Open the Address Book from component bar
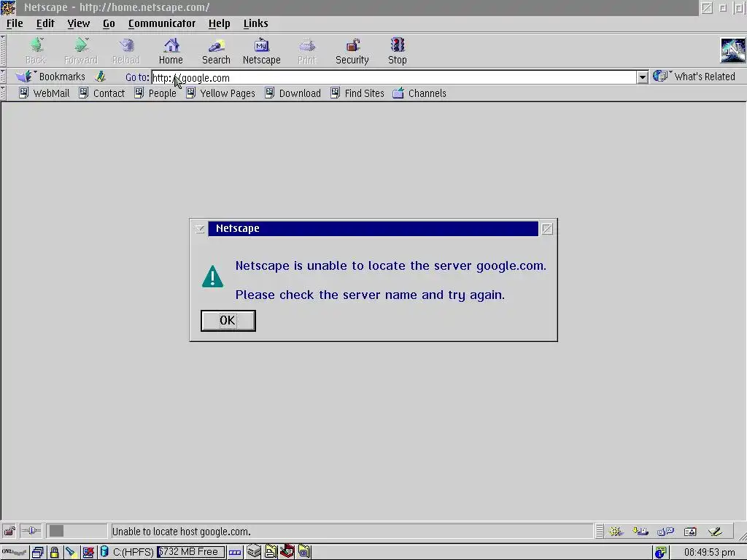This screenshot has height=560, width=747. pyautogui.click(x=690, y=531)
